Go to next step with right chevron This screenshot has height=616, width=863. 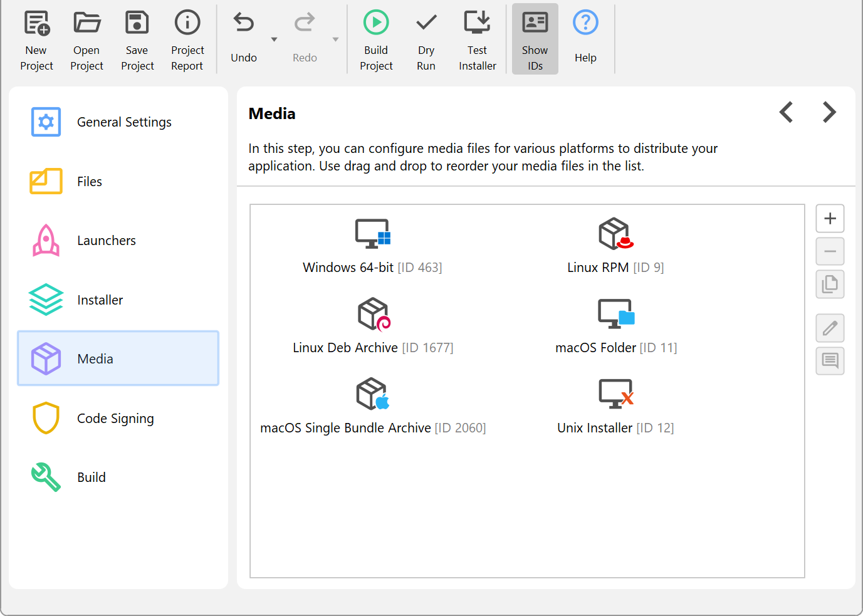(829, 112)
